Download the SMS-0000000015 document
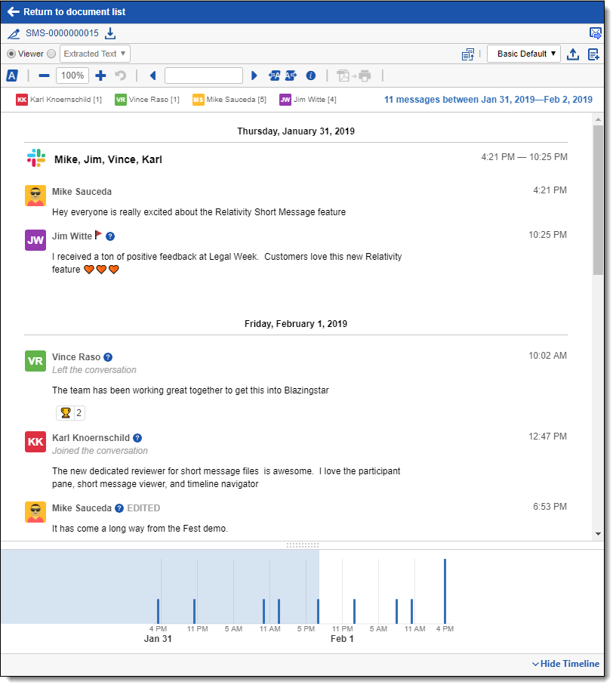The height and width of the screenshot is (688, 616). pos(110,33)
